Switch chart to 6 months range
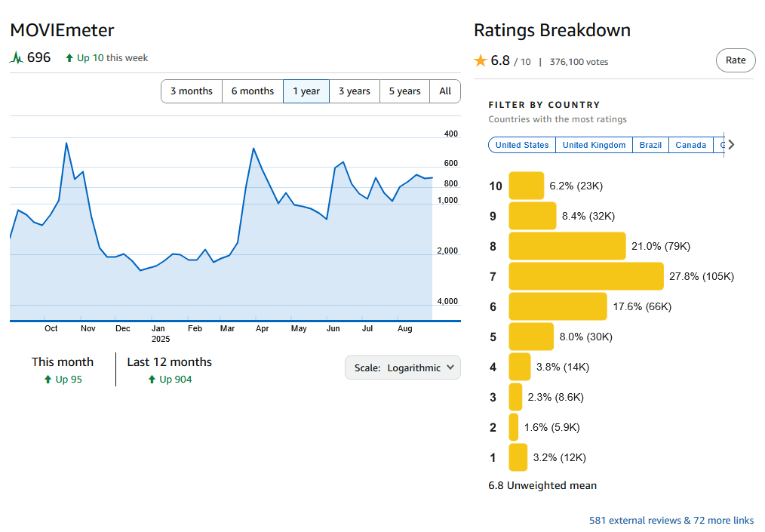 [x=253, y=91]
